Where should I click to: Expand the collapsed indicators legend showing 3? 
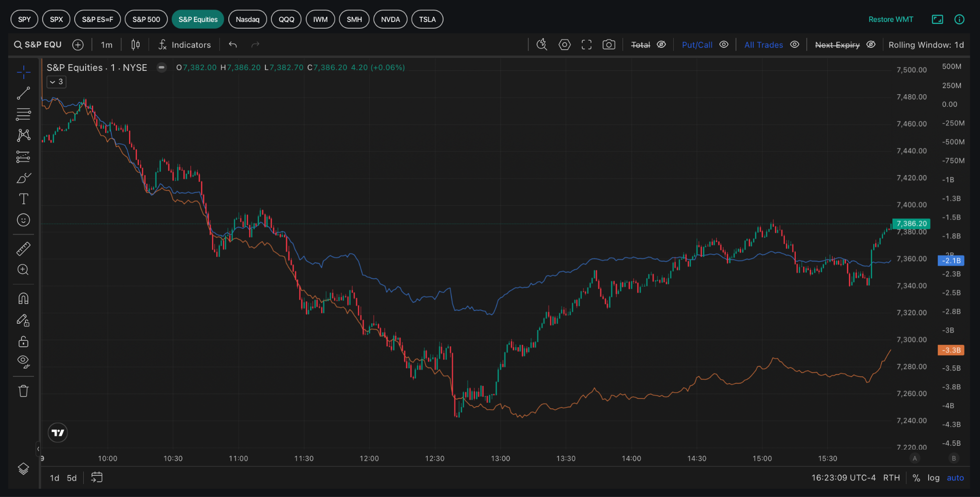(x=56, y=82)
